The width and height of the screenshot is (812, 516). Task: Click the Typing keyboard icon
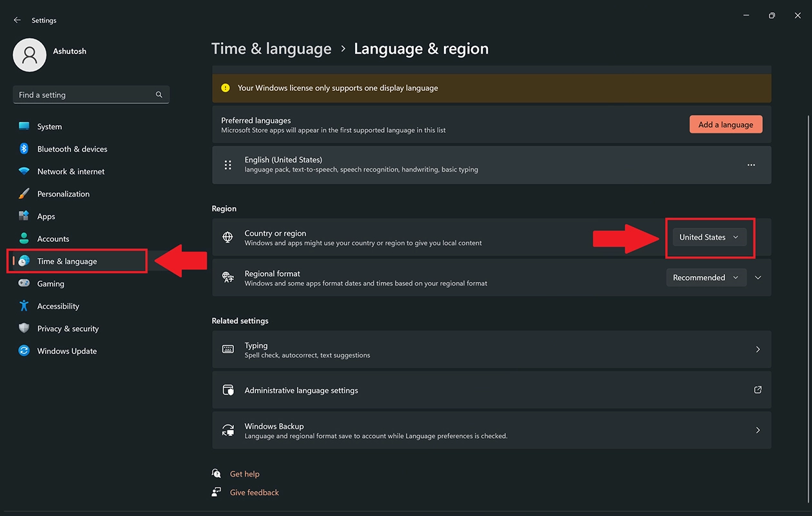pyautogui.click(x=227, y=349)
